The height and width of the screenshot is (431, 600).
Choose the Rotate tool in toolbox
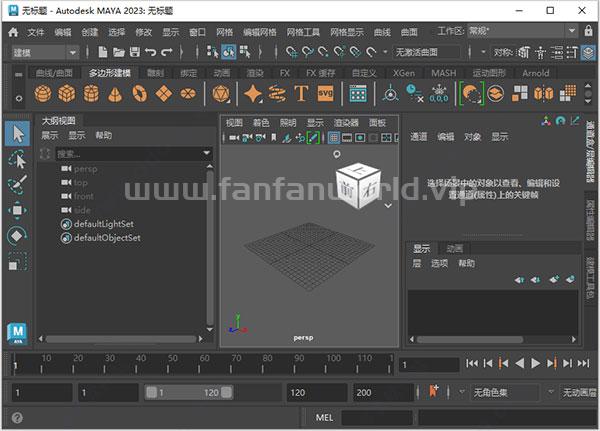coord(17,236)
